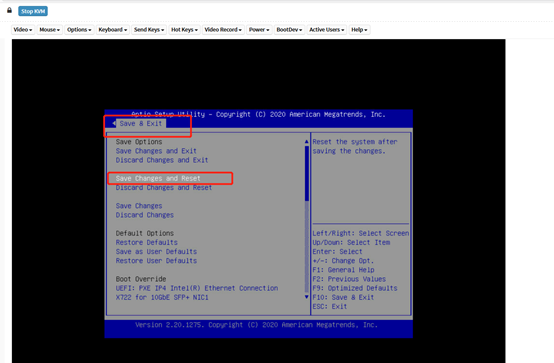Screen dimensions: 554x363
Task: Choose Restore User Defaults
Action: coord(156,261)
